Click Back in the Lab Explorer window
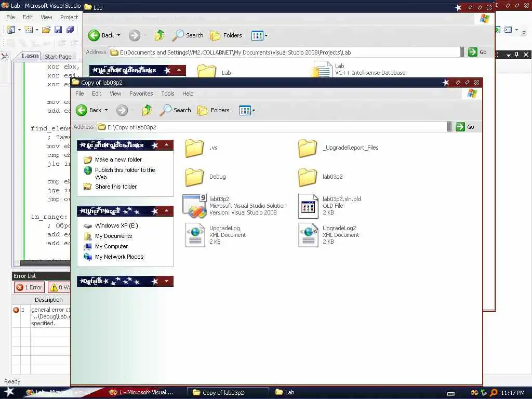The image size is (532, 399). [101, 35]
